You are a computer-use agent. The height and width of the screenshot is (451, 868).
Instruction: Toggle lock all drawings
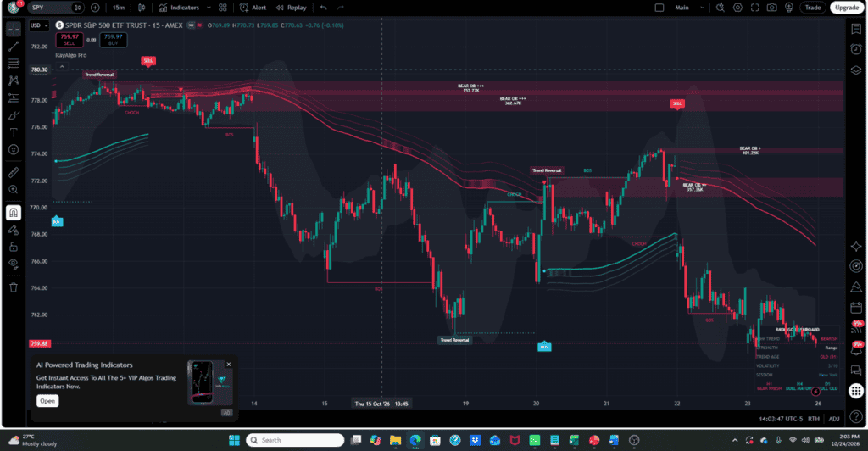14,247
